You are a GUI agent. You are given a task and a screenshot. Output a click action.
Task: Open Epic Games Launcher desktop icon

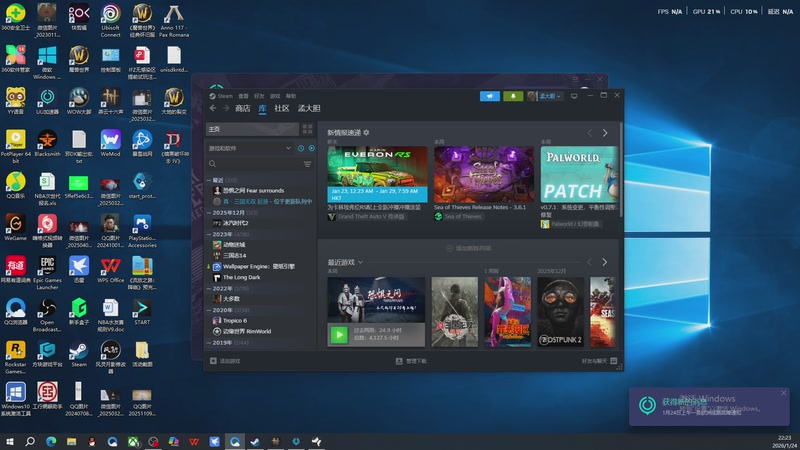point(47,273)
